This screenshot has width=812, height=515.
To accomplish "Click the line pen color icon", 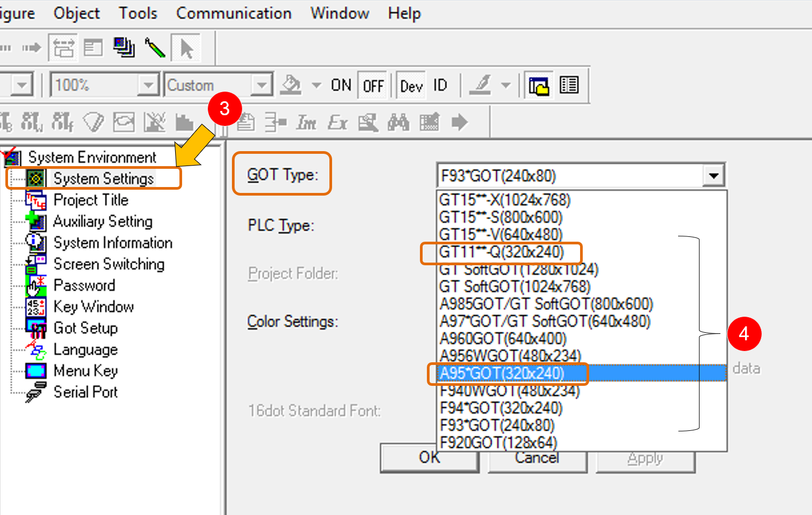I will point(480,85).
